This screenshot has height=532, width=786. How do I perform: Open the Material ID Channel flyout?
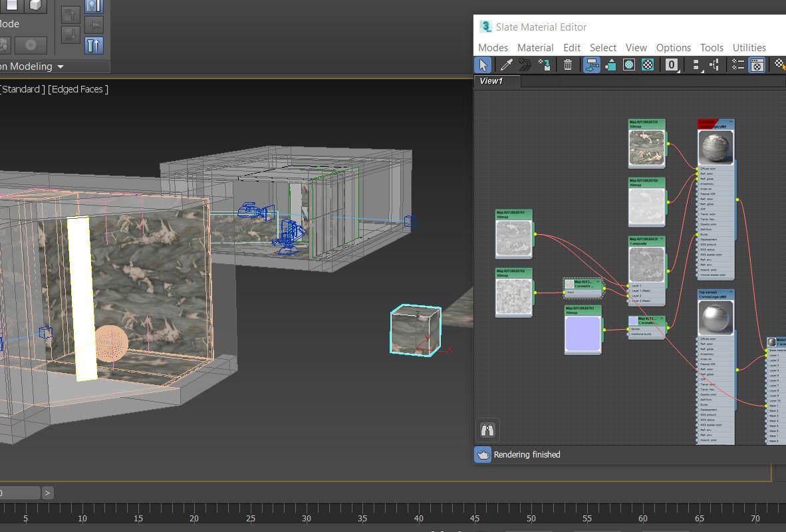click(672, 65)
